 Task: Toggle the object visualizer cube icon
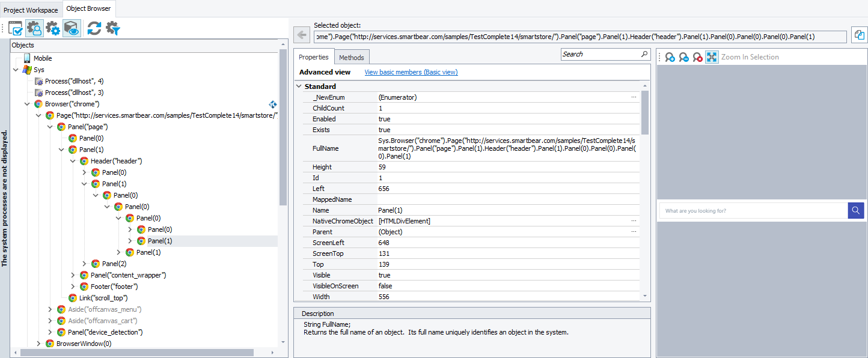[72, 28]
